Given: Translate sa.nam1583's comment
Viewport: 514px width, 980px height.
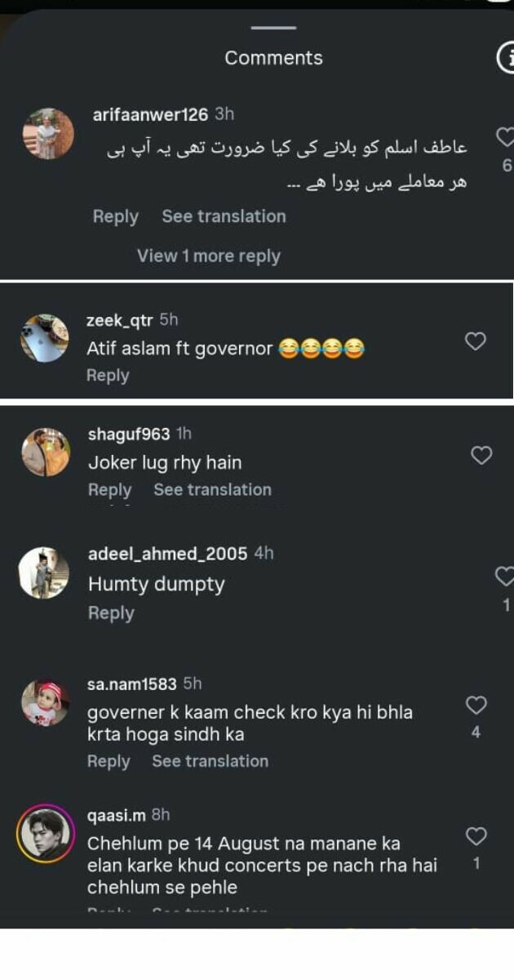Looking at the screenshot, I should coord(210,761).
